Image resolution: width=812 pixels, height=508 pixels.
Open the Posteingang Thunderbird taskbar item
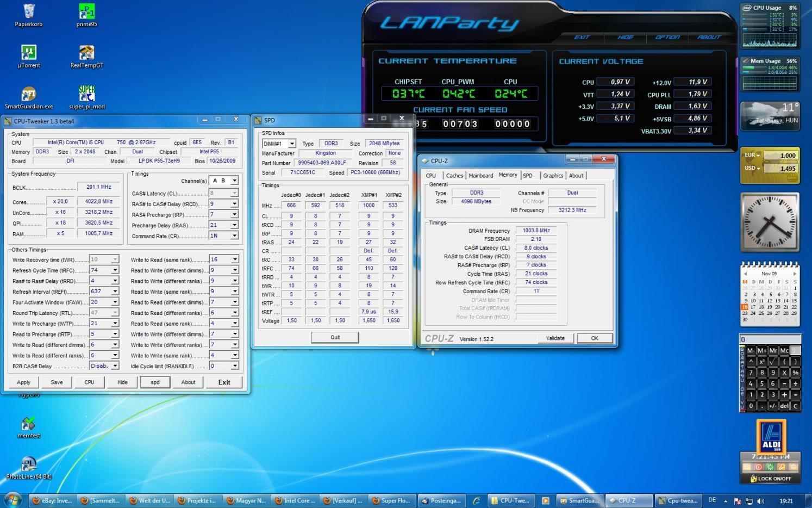pos(441,500)
